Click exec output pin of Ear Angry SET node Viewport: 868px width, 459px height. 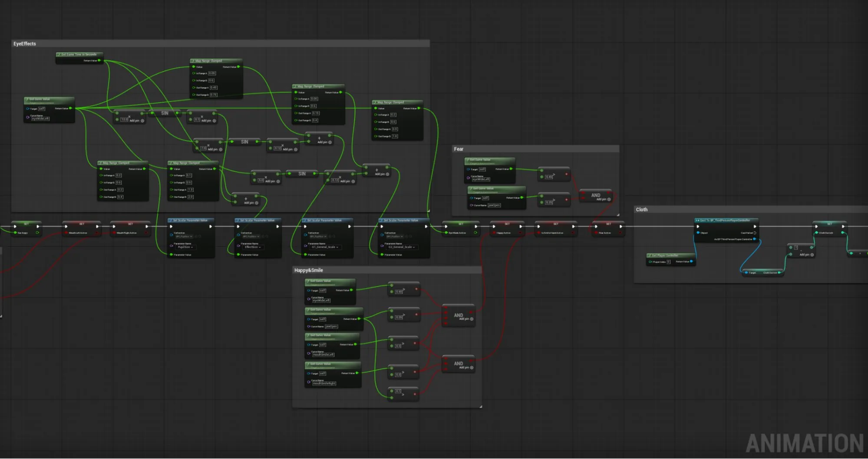(38, 226)
